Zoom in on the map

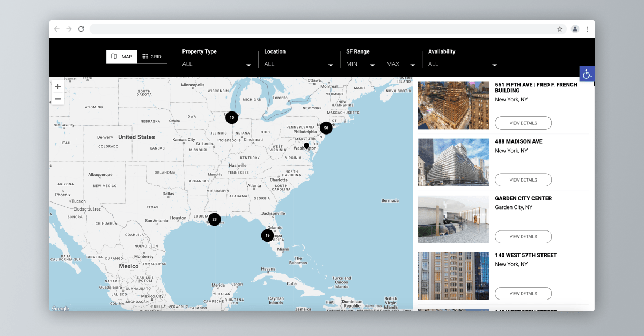(57, 86)
